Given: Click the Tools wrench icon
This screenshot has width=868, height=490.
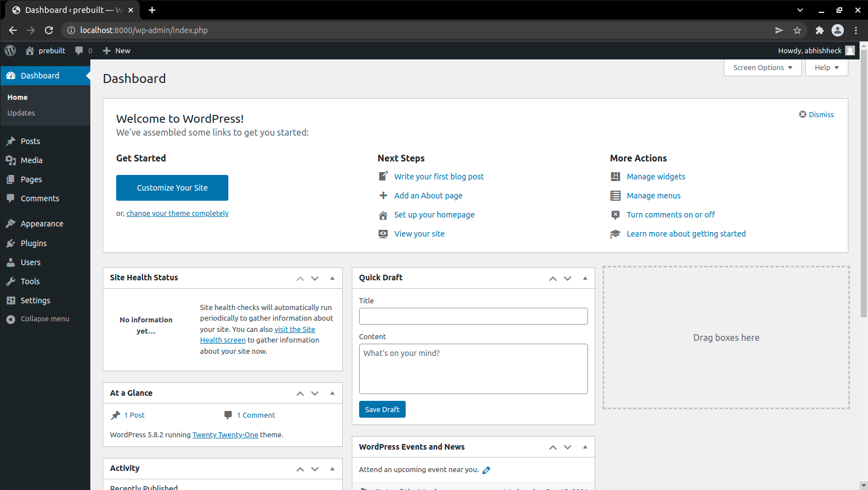Looking at the screenshot, I should click(11, 281).
